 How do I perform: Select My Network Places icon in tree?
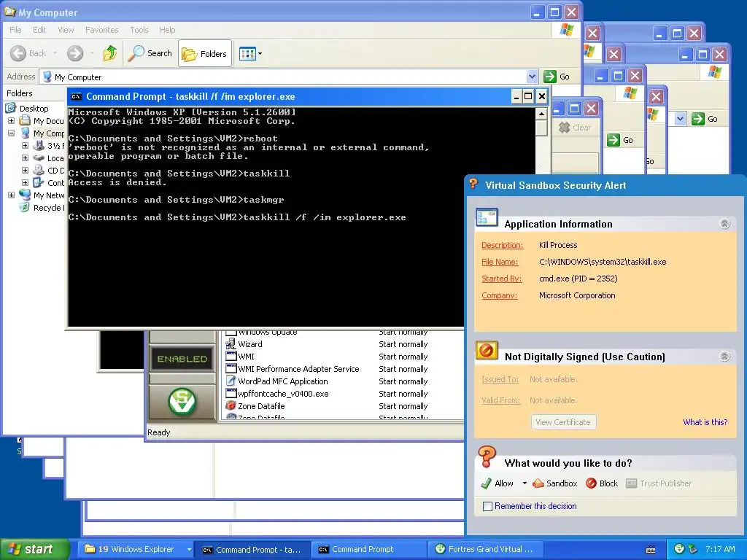(25, 195)
